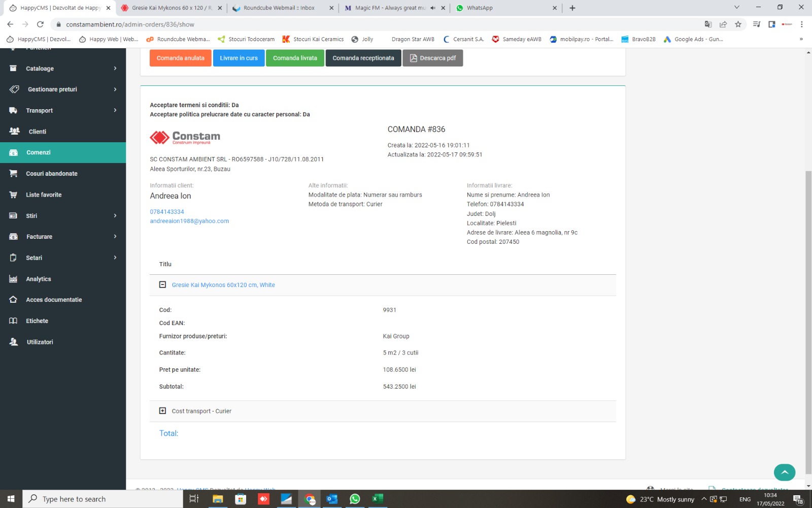This screenshot has height=508, width=812.
Task: Open Chrome menu three-dots icon
Action: (802, 24)
